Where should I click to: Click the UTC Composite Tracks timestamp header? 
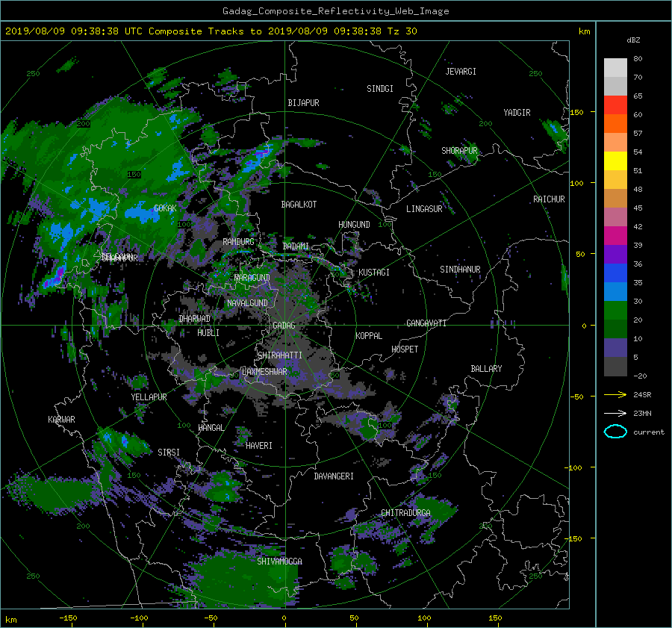pos(211,31)
